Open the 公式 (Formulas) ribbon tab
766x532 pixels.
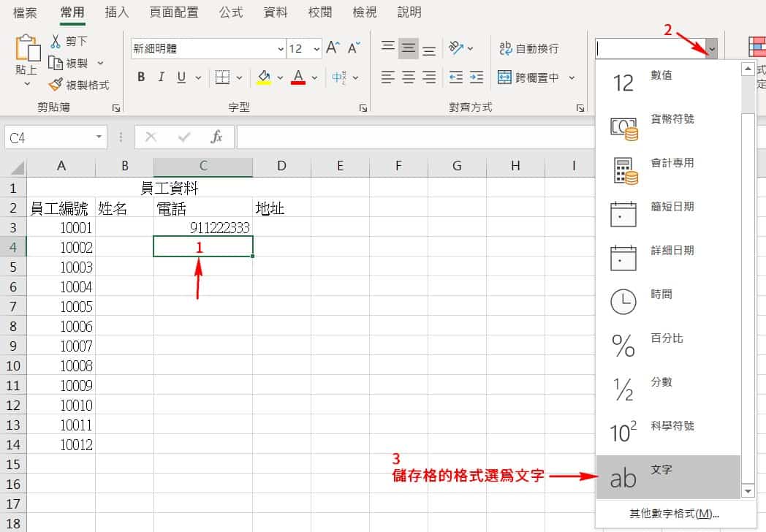[231, 12]
